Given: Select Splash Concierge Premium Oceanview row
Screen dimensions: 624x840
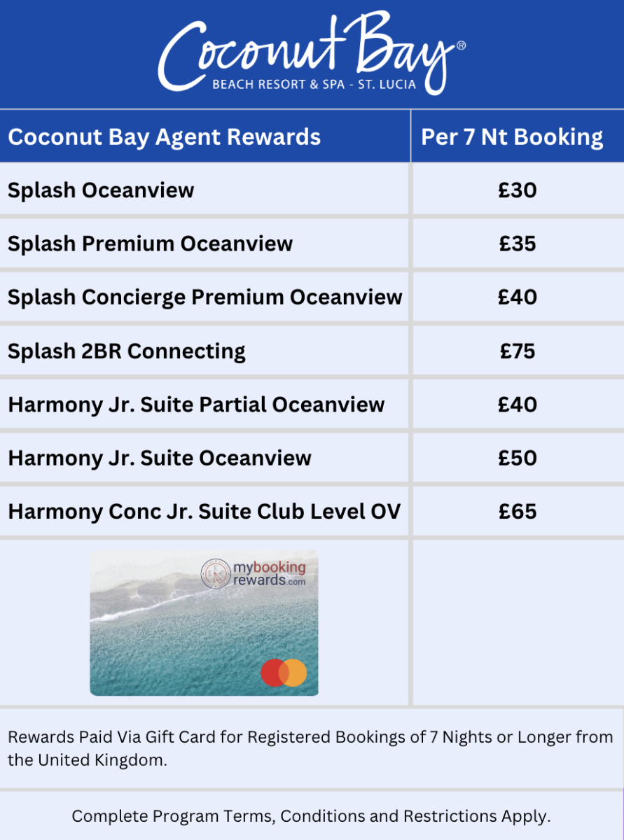Looking at the screenshot, I should [x=312, y=297].
